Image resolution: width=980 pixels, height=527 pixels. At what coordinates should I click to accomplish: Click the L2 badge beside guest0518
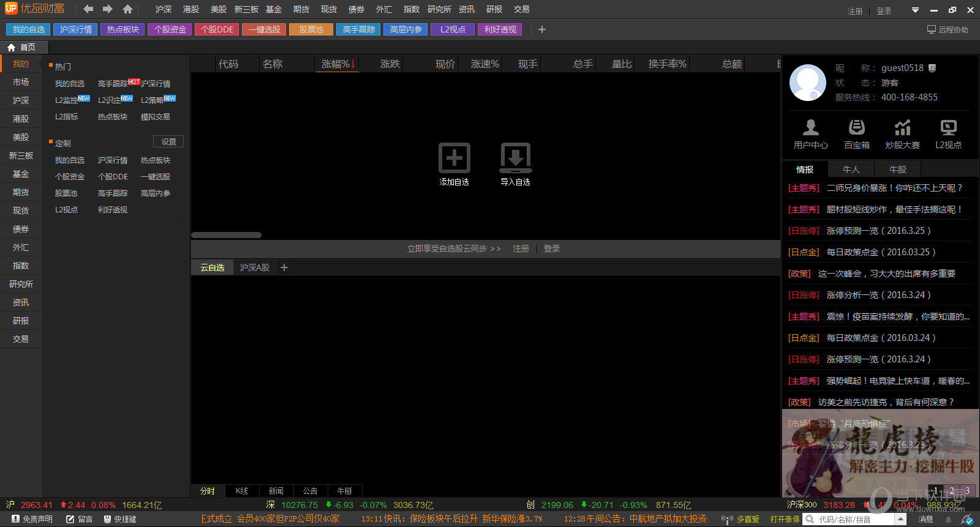pyautogui.click(x=932, y=68)
